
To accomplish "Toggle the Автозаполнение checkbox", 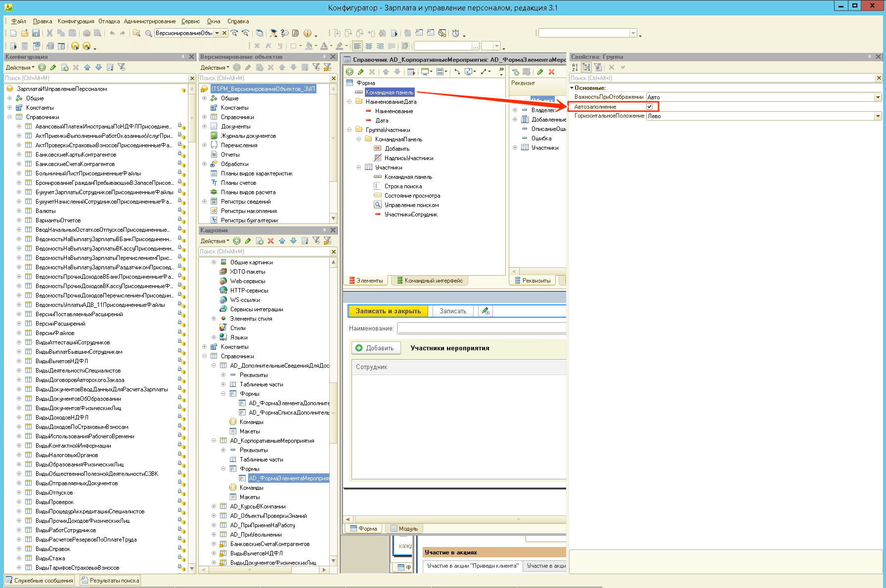I will (x=649, y=107).
